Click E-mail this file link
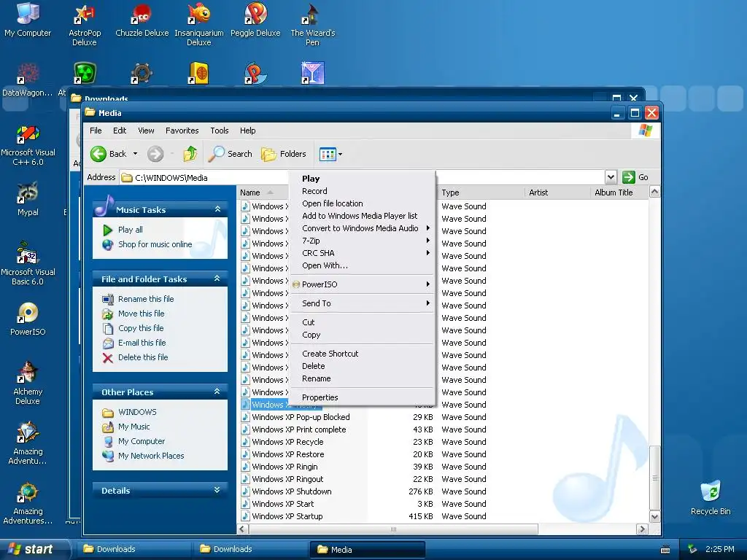This screenshot has width=747, height=560. 142,343
